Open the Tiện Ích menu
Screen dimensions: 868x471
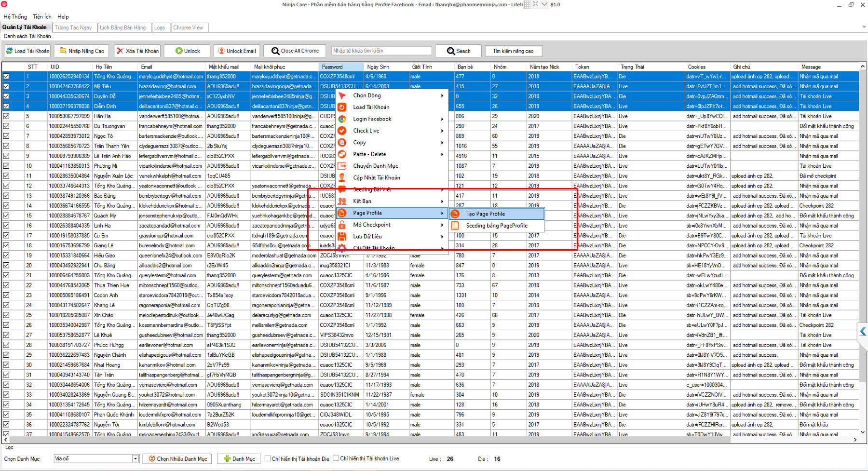click(42, 16)
